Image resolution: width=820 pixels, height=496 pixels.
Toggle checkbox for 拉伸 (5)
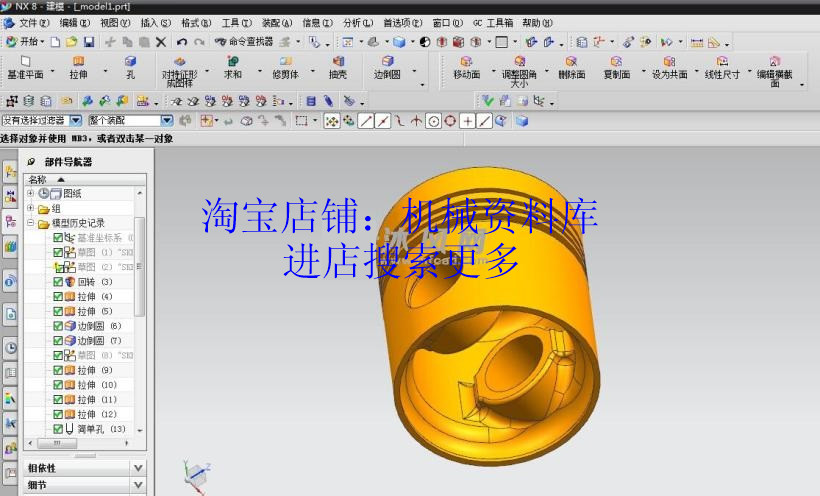pyautogui.click(x=58, y=311)
